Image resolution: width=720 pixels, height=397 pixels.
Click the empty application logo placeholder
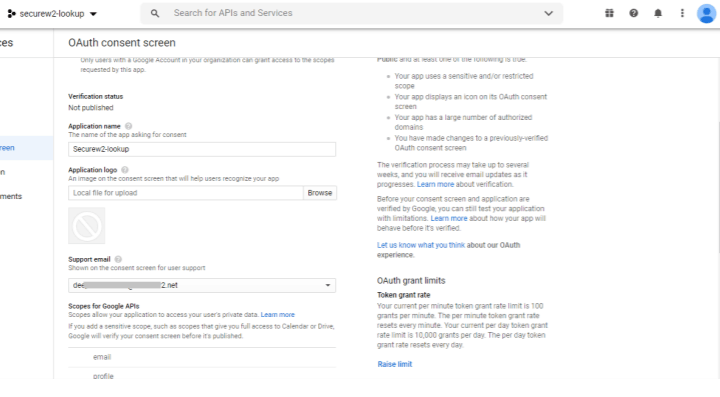click(87, 226)
